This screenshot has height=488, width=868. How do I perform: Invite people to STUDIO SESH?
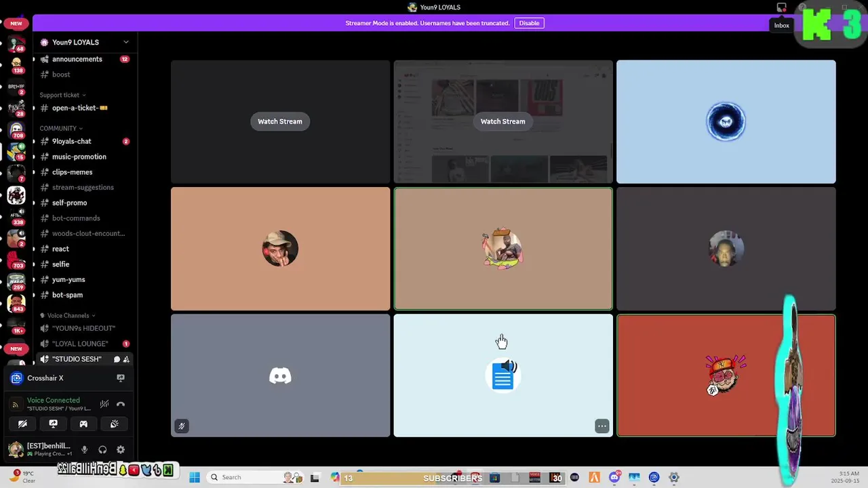click(x=126, y=359)
